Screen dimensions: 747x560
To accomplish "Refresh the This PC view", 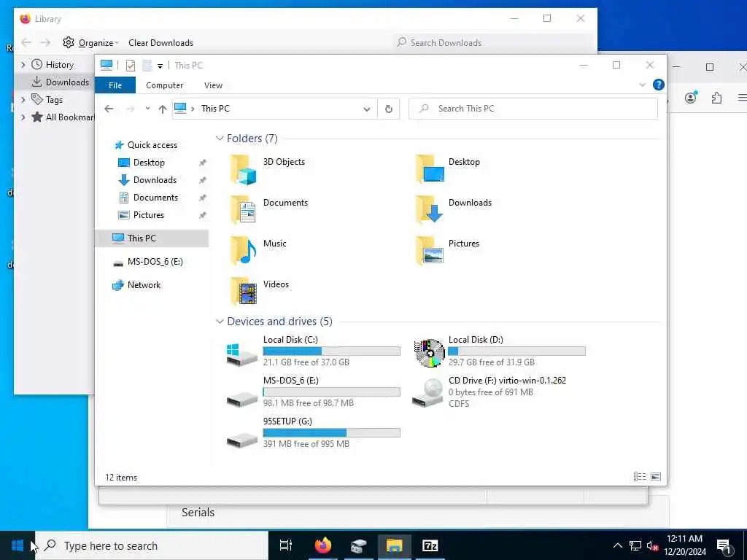I will [389, 109].
